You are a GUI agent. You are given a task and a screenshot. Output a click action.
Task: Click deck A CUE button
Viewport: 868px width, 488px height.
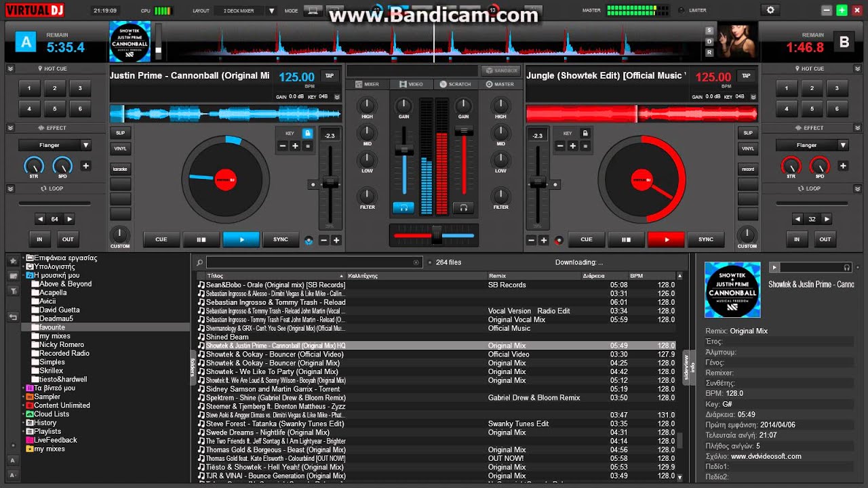click(x=161, y=239)
